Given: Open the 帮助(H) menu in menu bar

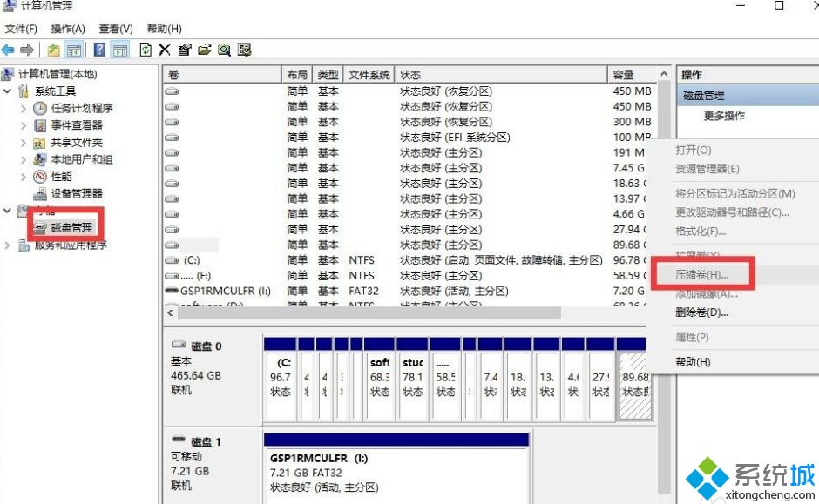Looking at the screenshot, I should pyautogui.click(x=164, y=29).
